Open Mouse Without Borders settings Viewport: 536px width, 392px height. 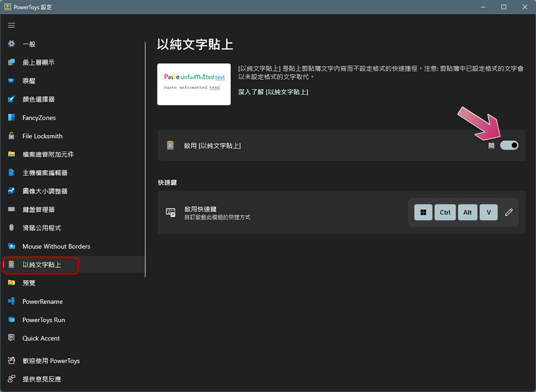pyautogui.click(x=56, y=246)
